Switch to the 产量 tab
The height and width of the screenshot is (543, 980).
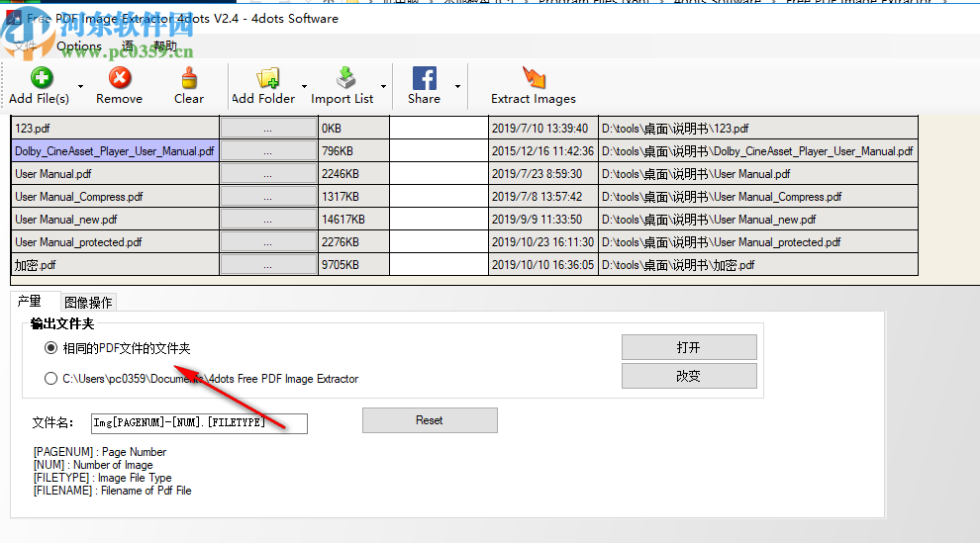30,301
